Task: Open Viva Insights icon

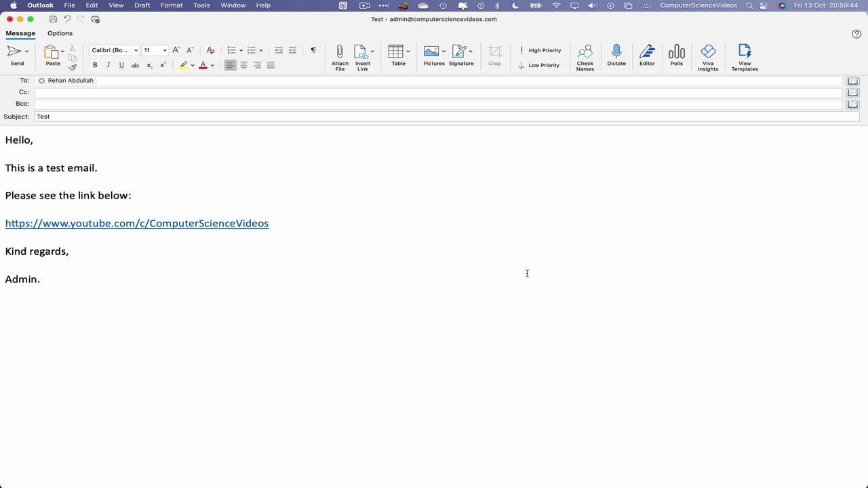Action: (708, 52)
